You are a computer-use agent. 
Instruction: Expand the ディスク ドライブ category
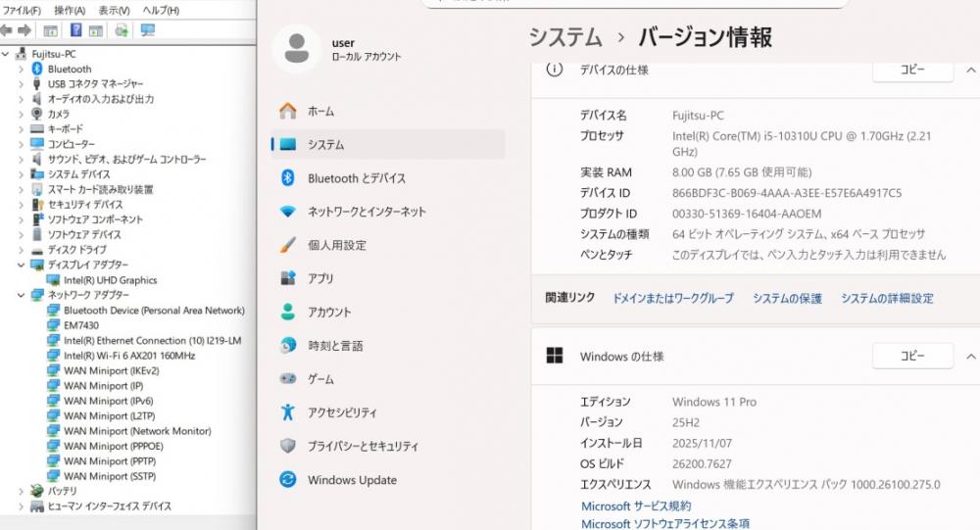coord(22,250)
